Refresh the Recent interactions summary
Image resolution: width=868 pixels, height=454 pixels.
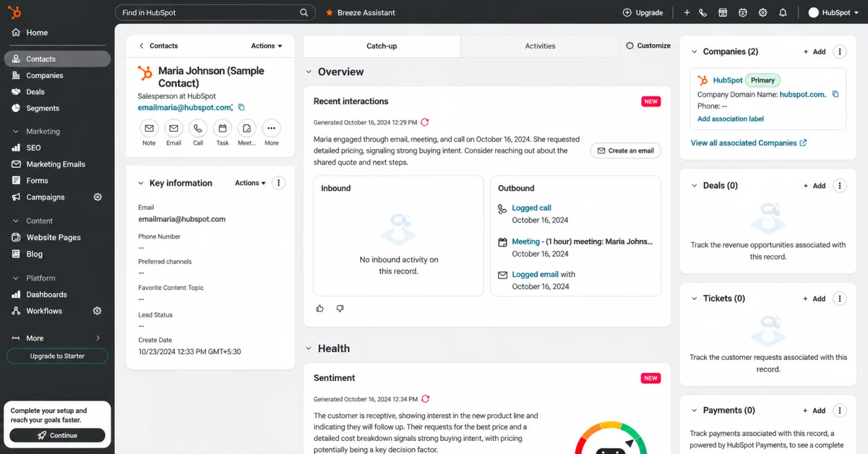tap(425, 123)
